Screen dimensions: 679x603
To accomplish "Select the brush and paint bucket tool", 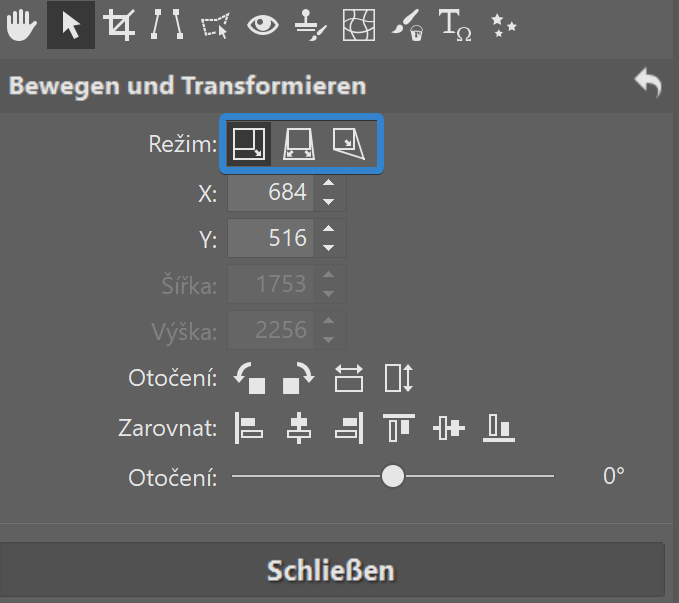I will [x=407, y=25].
